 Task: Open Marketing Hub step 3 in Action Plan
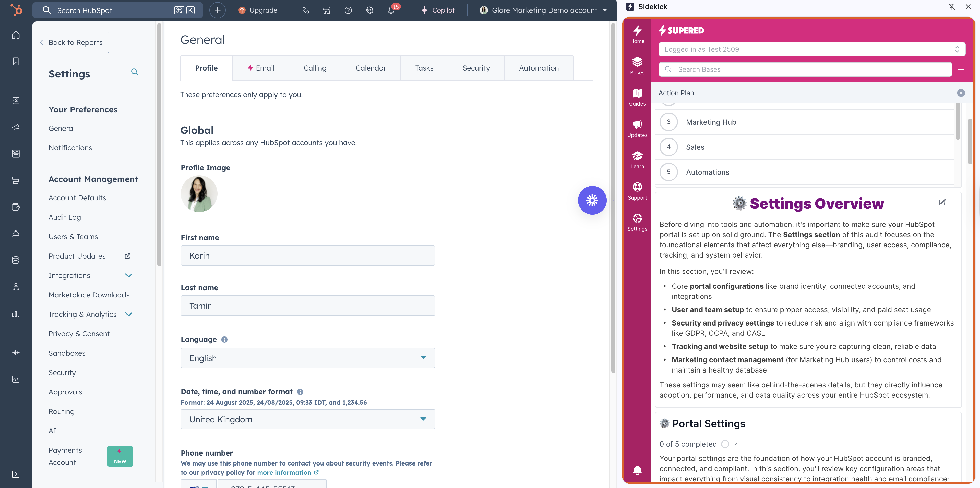804,122
